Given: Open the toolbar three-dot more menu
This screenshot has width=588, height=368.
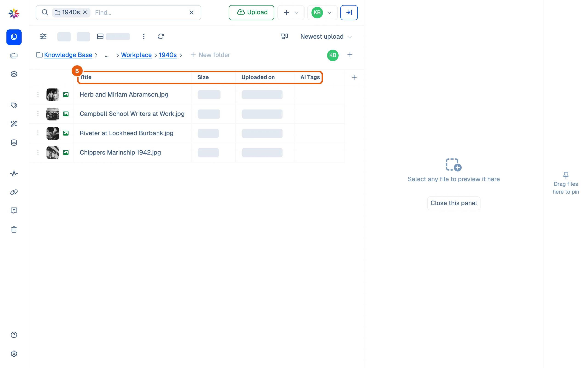Looking at the screenshot, I should click(x=144, y=37).
